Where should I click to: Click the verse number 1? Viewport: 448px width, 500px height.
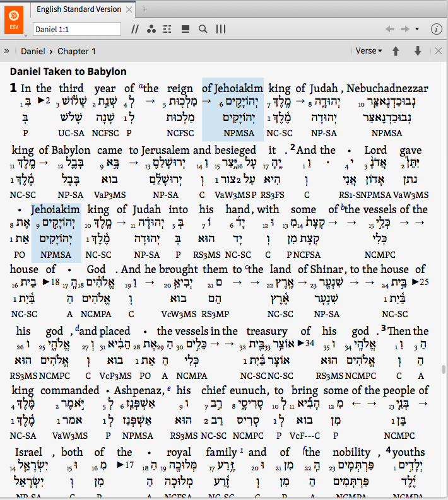(x=13, y=88)
